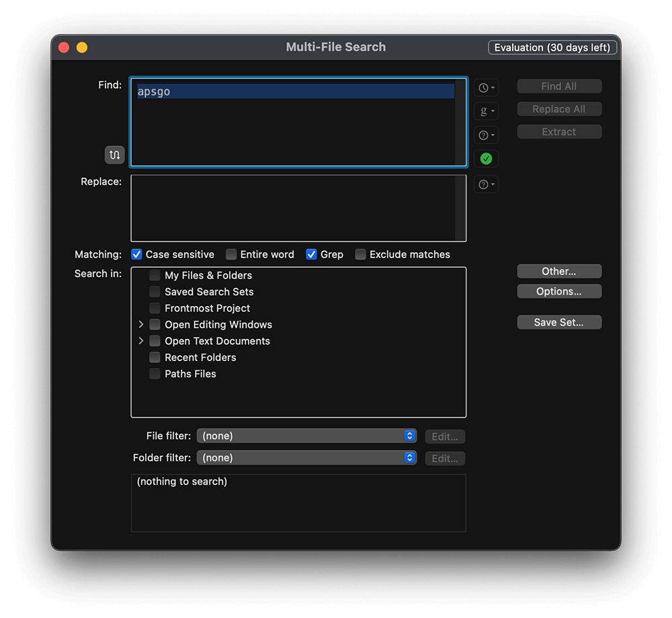Click the swap find and replace icon
The width and height of the screenshot is (672, 618).
115,155
